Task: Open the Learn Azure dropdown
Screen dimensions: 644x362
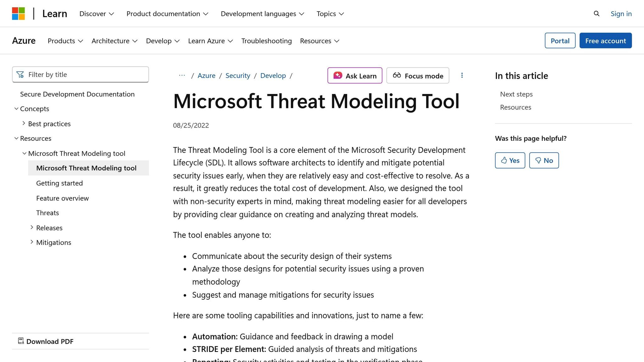Action: 210,41
